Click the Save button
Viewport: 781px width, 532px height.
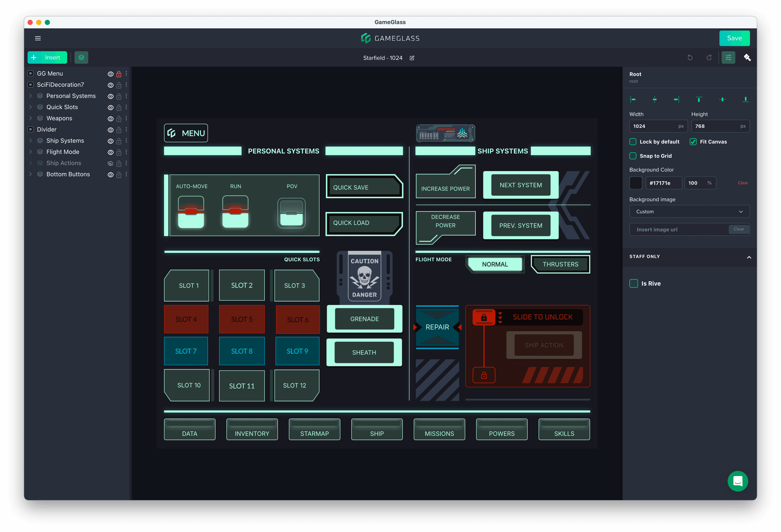734,38
